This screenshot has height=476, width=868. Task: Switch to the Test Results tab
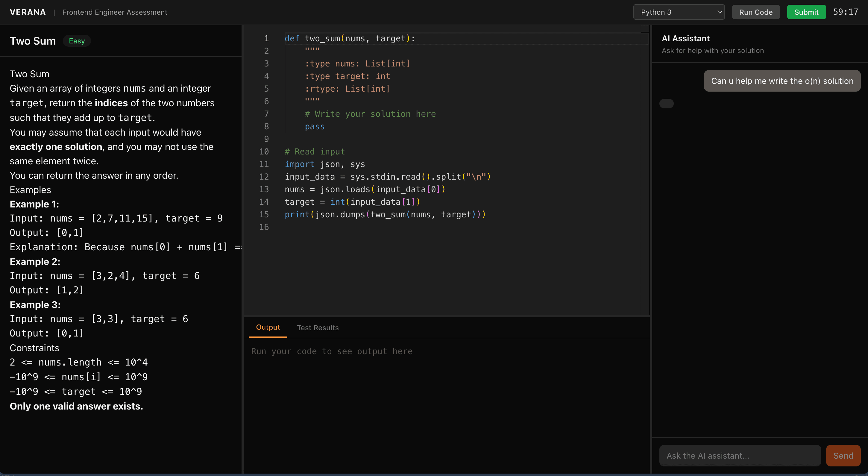click(x=317, y=327)
